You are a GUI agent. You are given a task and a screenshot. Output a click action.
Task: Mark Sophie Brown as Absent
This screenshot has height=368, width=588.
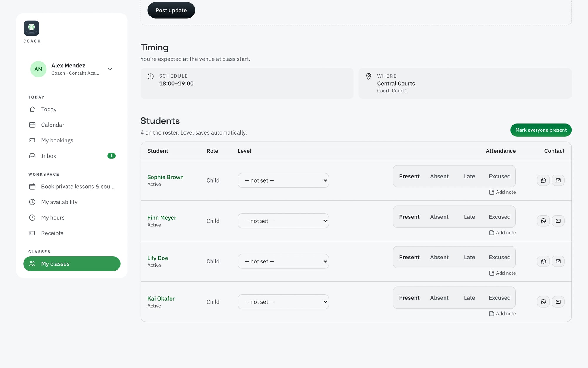(439, 176)
